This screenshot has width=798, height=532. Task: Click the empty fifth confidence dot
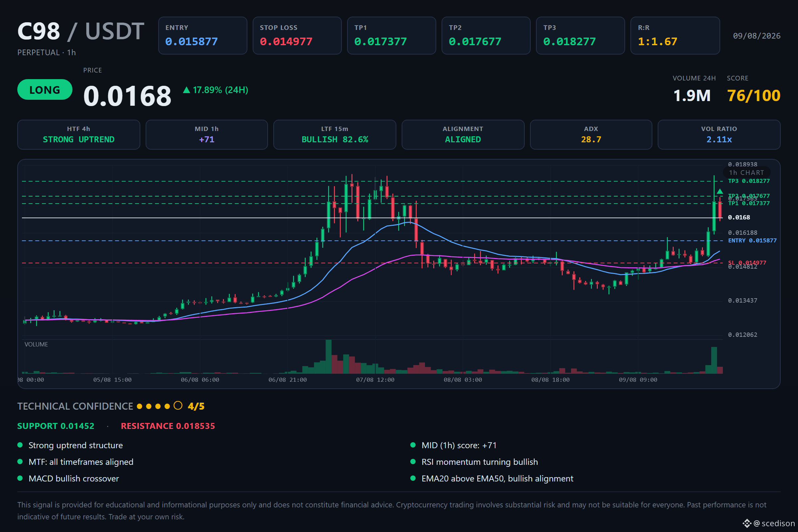pyautogui.click(x=178, y=406)
